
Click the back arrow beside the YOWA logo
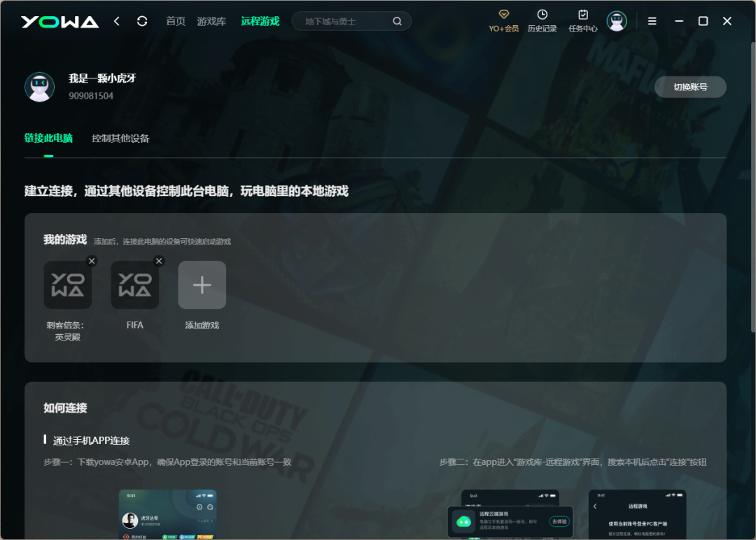[117, 21]
